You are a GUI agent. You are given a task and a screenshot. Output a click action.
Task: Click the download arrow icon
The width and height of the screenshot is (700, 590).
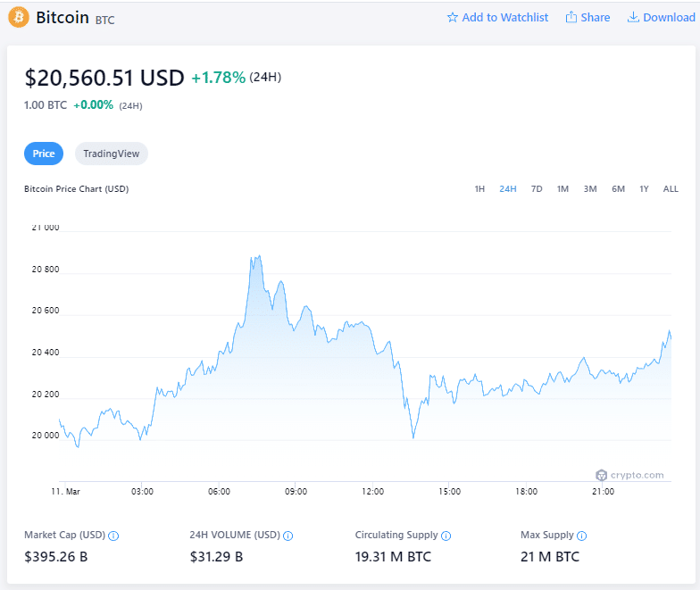click(633, 17)
